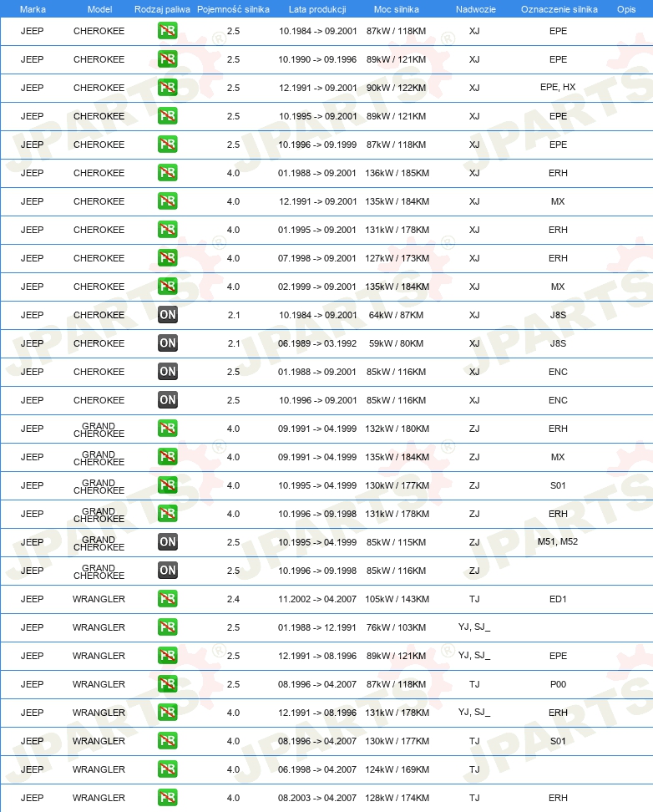Click petrol icon in Wrangler 124kW/169KM row
The height and width of the screenshot is (812, 653).
[167, 769]
